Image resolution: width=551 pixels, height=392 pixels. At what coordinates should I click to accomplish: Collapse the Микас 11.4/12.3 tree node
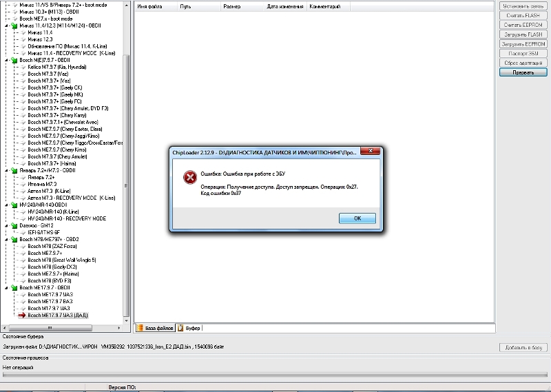point(6,25)
